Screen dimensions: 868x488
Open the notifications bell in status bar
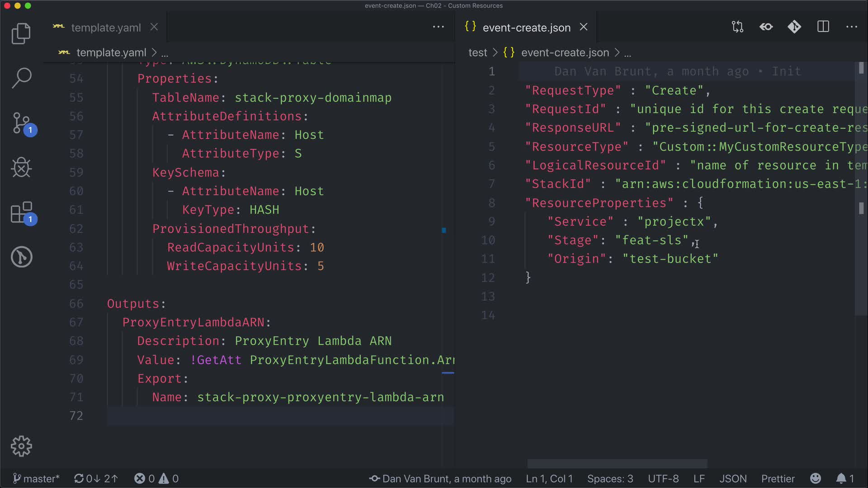click(x=841, y=479)
